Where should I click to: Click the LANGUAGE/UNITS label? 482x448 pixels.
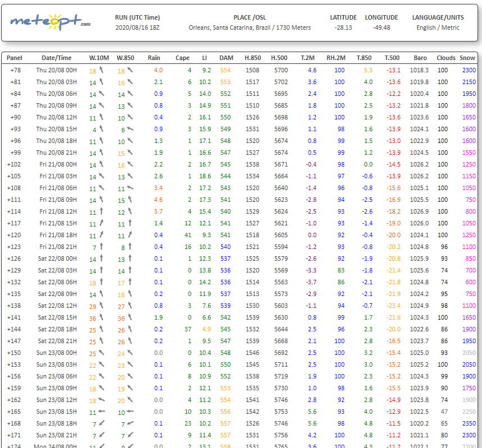(x=438, y=17)
